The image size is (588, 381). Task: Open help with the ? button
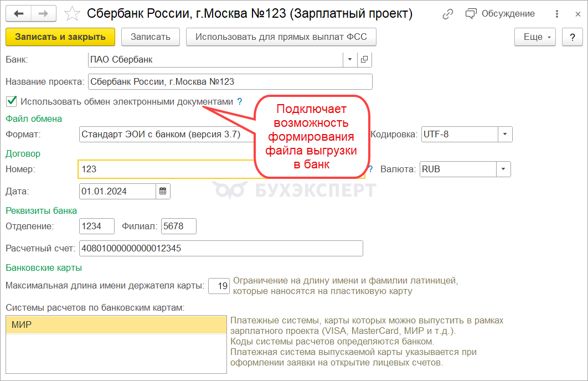point(572,37)
